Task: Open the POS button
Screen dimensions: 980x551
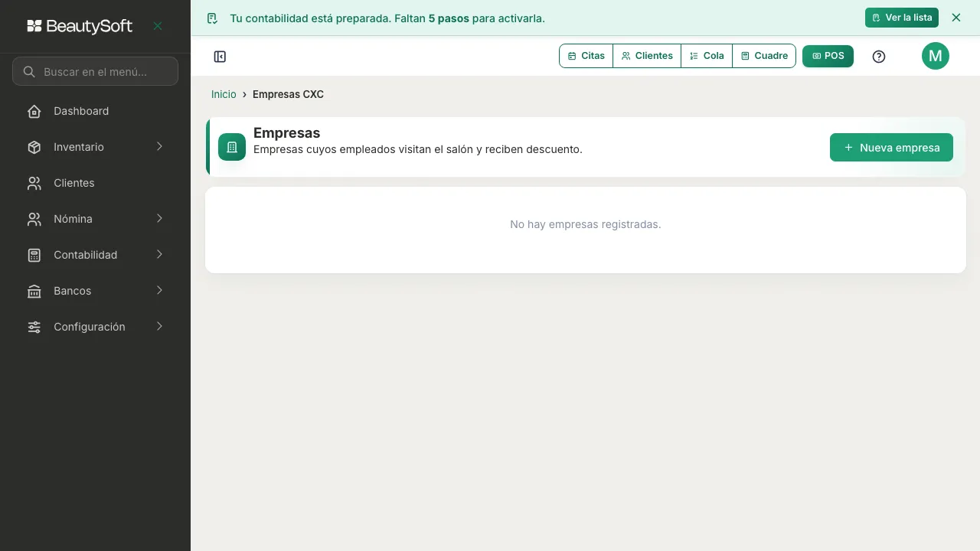Action: 828,56
